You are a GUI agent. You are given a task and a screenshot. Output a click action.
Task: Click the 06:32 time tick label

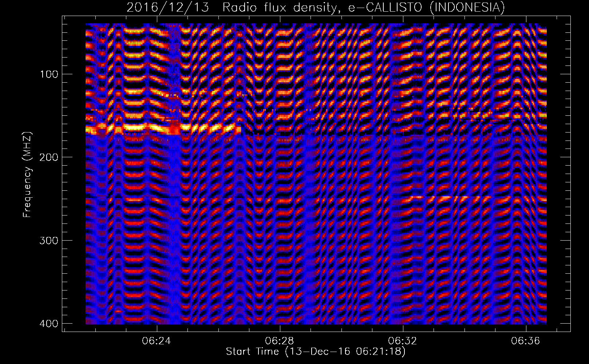[403, 341]
